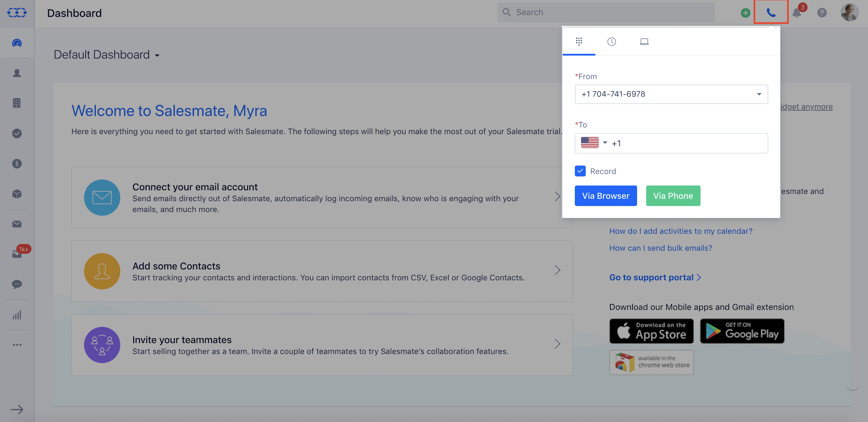Open the chat bubble icon in sidebar

click(x=17, y=284)
